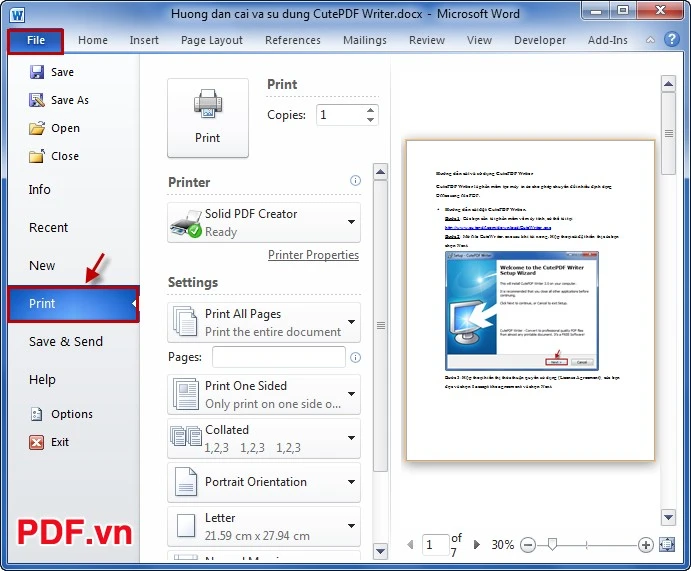Click the preview zoom slider handle
The height and width of the screenshot is (571, 691).
[x=552, y=544]
